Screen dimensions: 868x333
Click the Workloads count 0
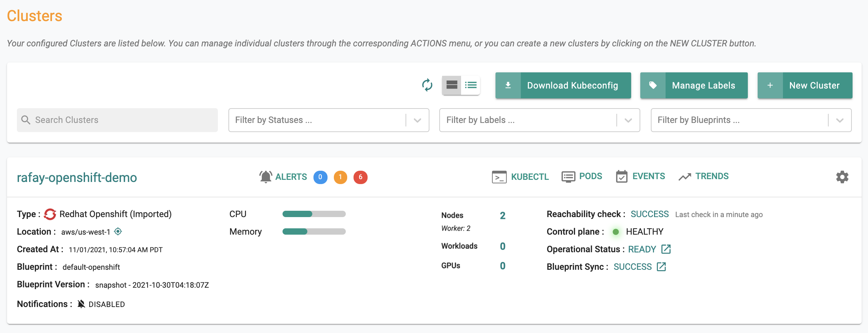pyautogui.click(x=503, y=247)
